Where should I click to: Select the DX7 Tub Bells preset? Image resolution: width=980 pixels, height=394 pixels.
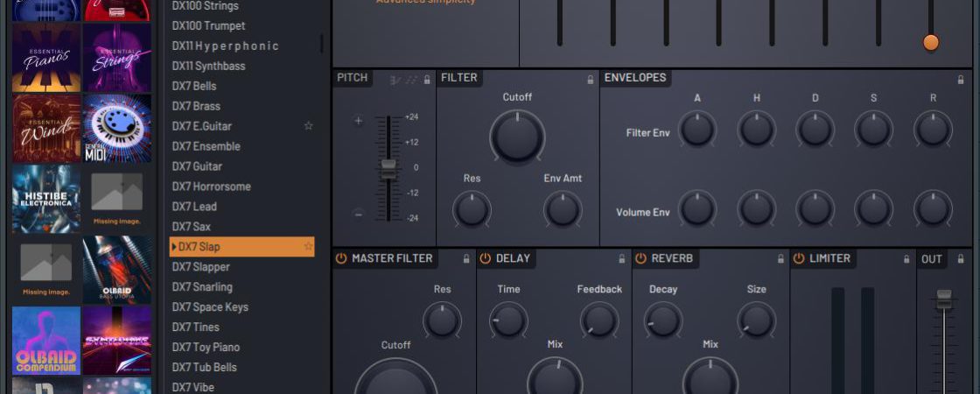click(x=242, y=367)
